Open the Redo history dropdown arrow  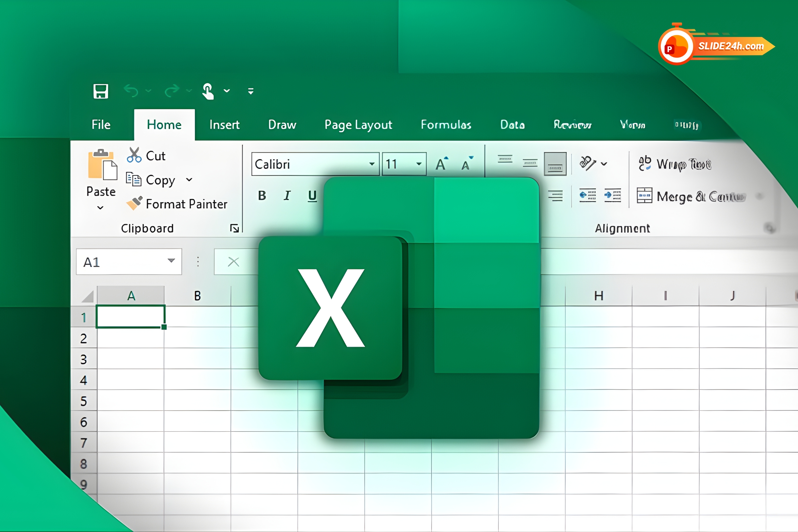click(189, 91)
